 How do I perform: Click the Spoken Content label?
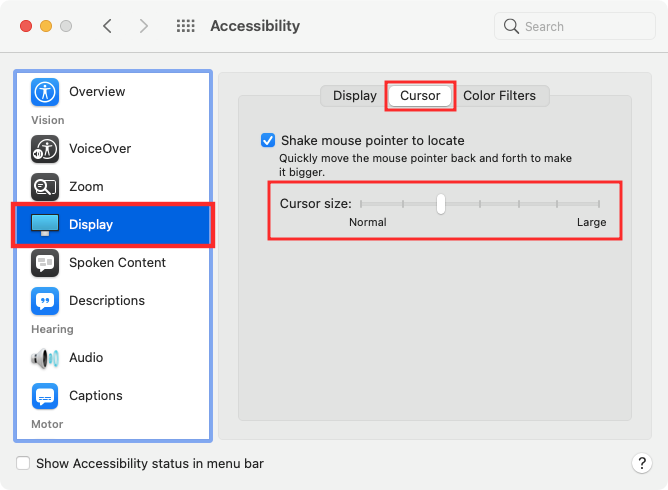coord(117,263)
